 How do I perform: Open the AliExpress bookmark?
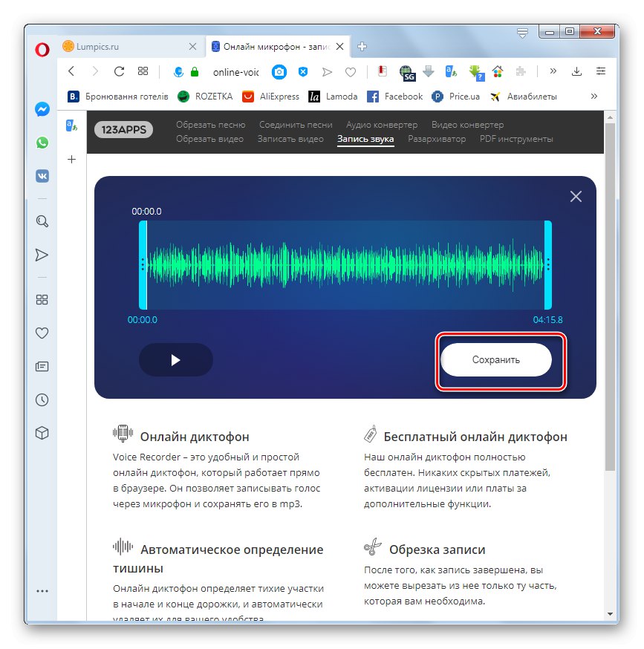point(270,97)
